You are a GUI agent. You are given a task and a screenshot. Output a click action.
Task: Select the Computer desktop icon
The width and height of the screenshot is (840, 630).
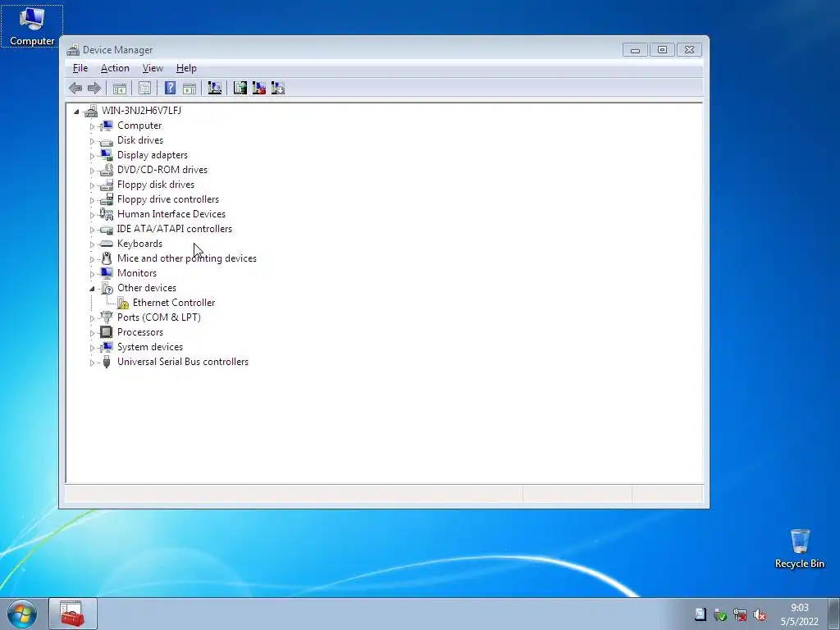(32, 26)
